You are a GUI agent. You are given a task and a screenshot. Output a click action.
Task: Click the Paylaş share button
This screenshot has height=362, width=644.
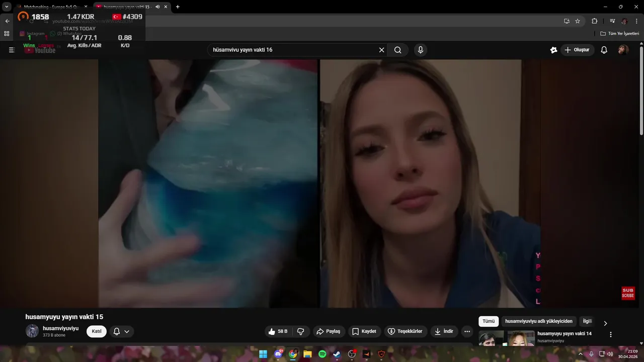coord(328,331)
